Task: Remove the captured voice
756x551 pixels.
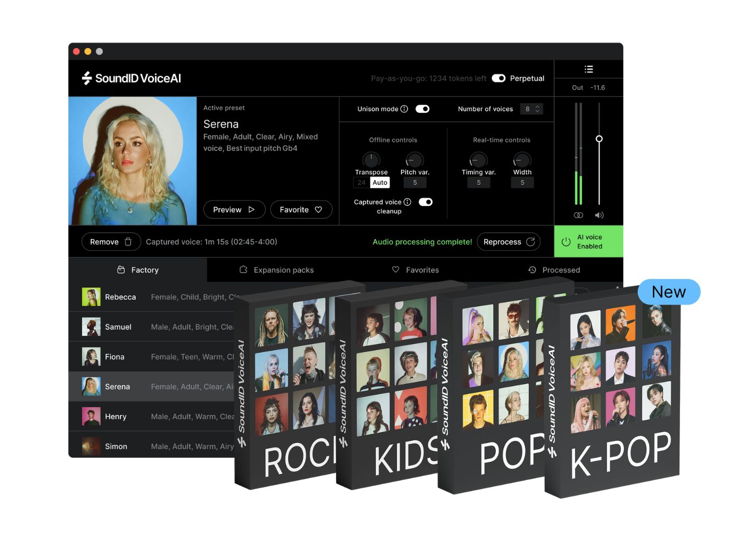Action: click(x=111, y=242)
